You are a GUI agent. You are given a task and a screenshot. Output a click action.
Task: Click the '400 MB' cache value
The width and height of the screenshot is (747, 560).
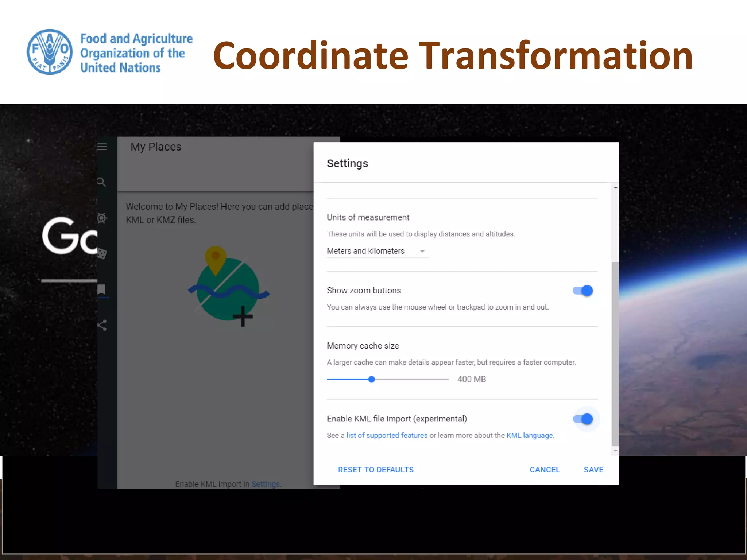point(472,379)
